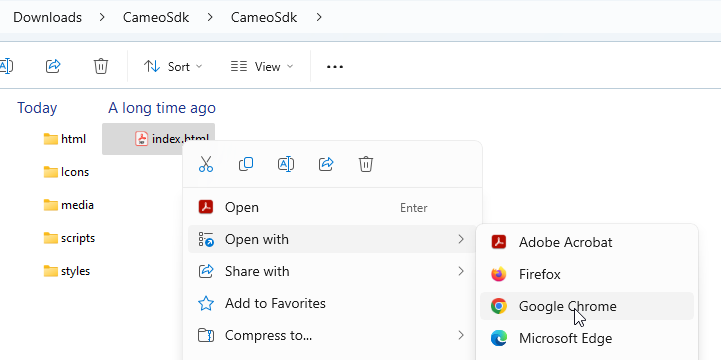Image resolution: width=721 pixels, height=360 pixels.
Task: Click the last CameoSdk breadcrumb
Action: (264, 17)
